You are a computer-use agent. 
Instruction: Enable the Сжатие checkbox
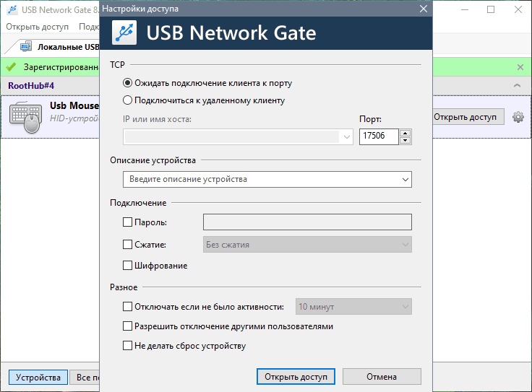click(x=128, y=245)
